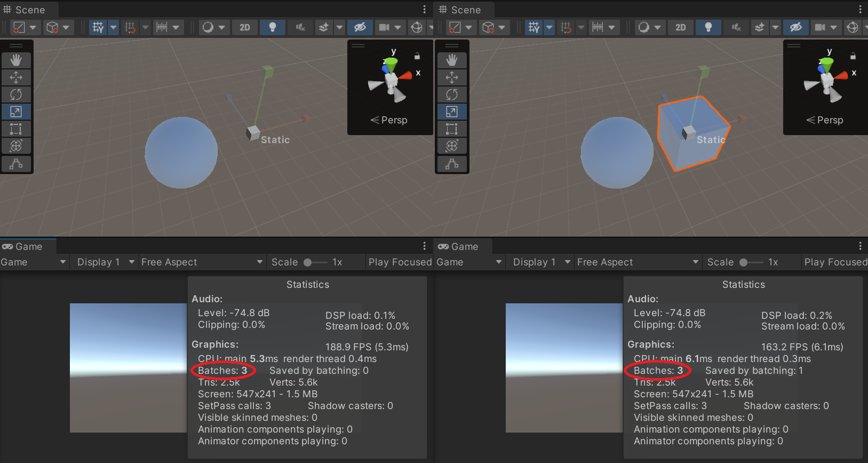The width and height of the screenshot is (868, 463).
Task: Click Persp label on left orientation gizmo
Action: [x=394, y=120]
